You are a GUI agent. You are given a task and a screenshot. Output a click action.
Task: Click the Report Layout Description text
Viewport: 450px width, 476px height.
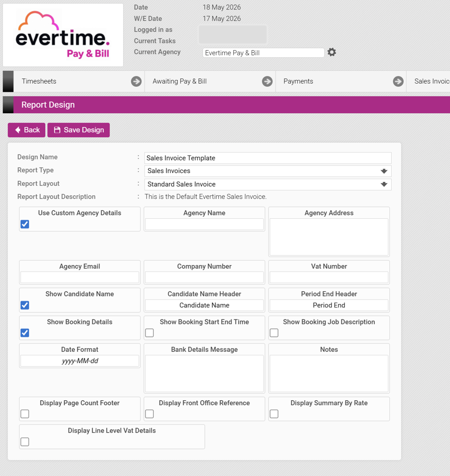(x=205, y=197)
